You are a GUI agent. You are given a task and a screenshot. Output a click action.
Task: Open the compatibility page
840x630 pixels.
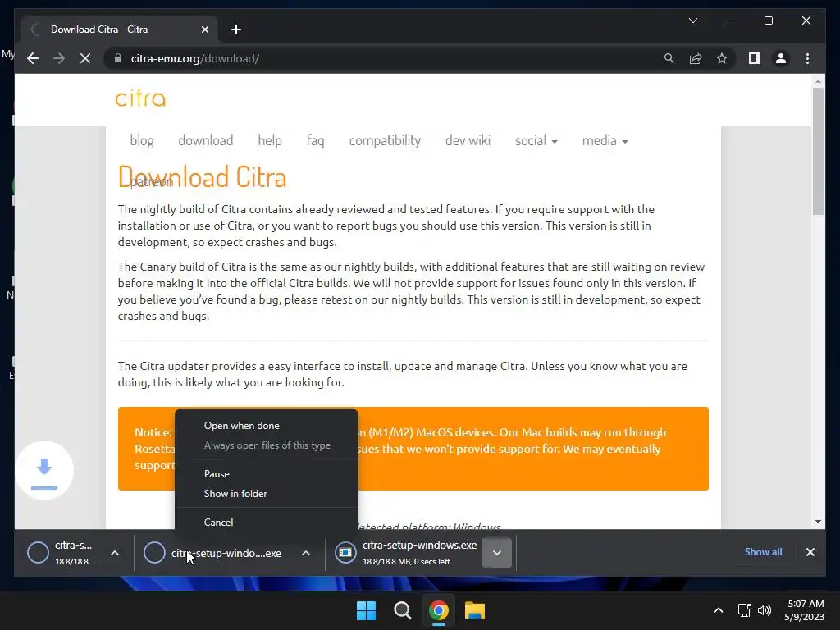point(385,140)
